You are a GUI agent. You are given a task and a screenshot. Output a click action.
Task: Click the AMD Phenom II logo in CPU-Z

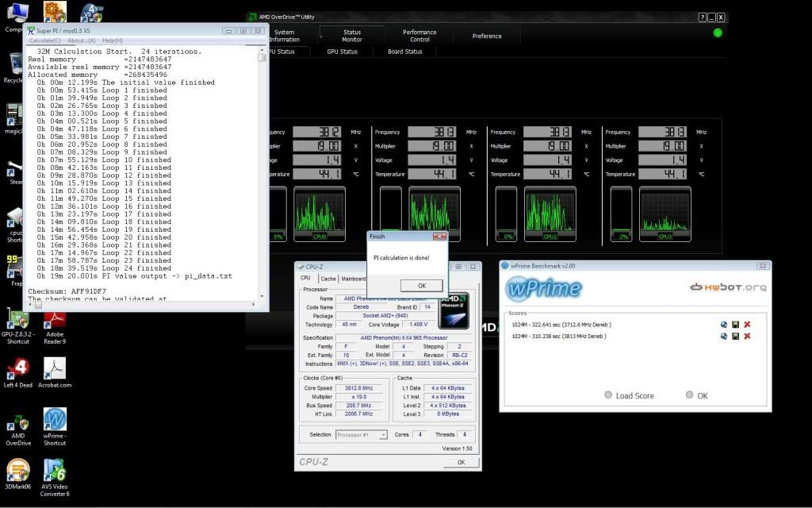tap(454, 311)
